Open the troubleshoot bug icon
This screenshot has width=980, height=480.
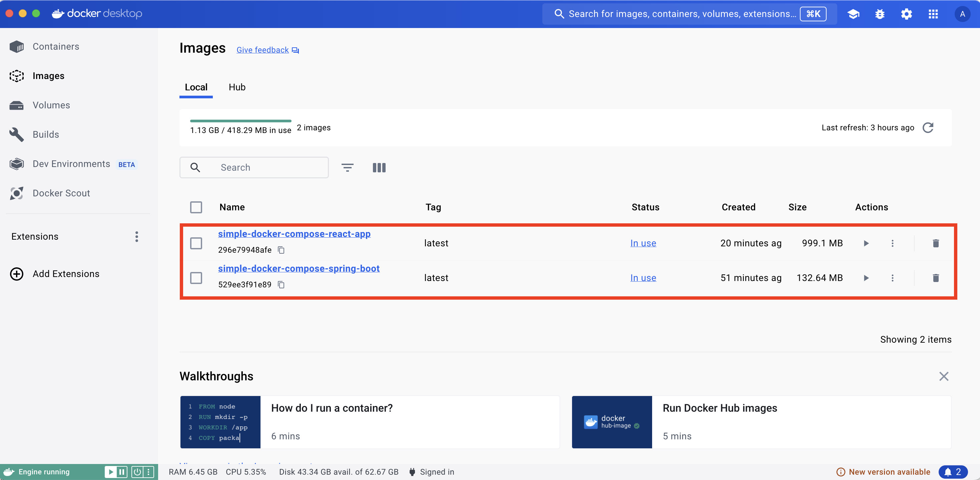click(x=880, y=14)
